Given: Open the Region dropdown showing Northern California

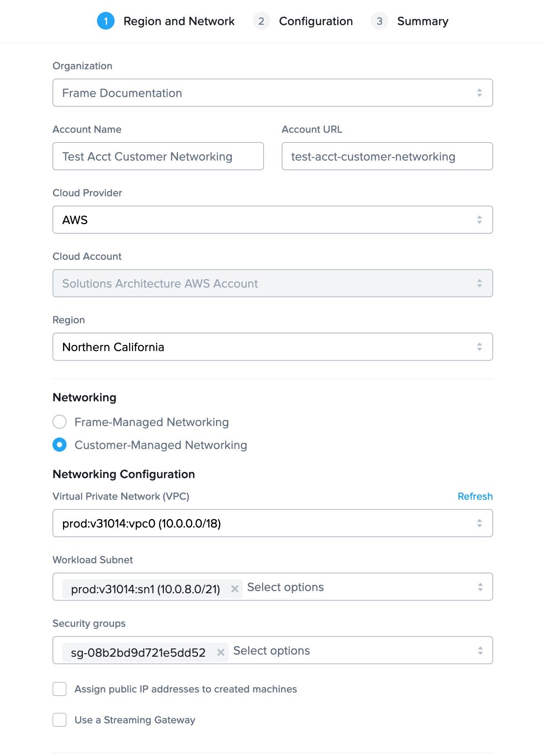Looking at the screenshot, I should point(272,347).
